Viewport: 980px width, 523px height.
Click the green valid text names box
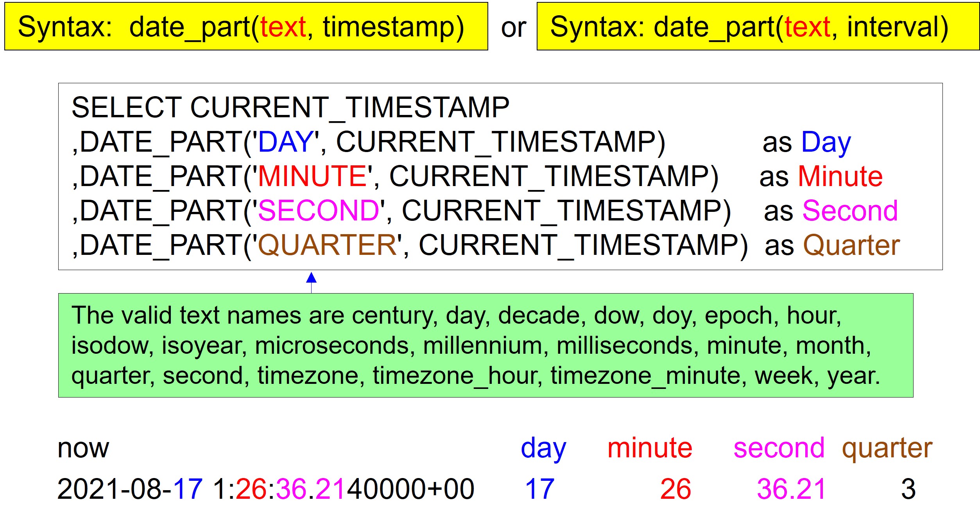pos(486,345)
